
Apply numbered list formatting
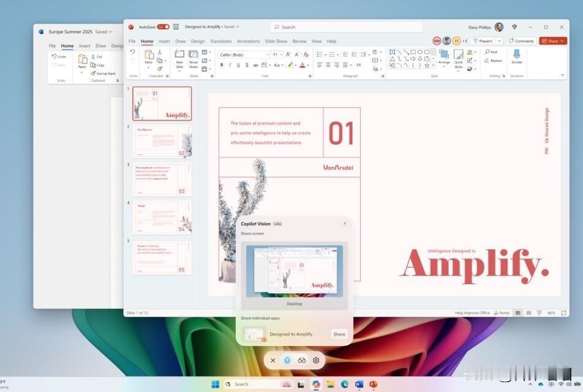point(332,55)
